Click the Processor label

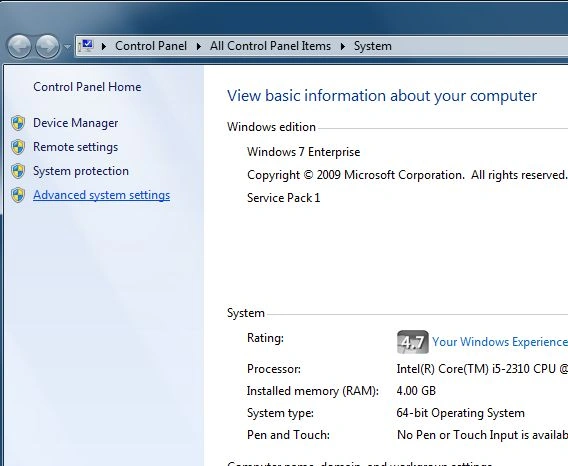[274, 369]
